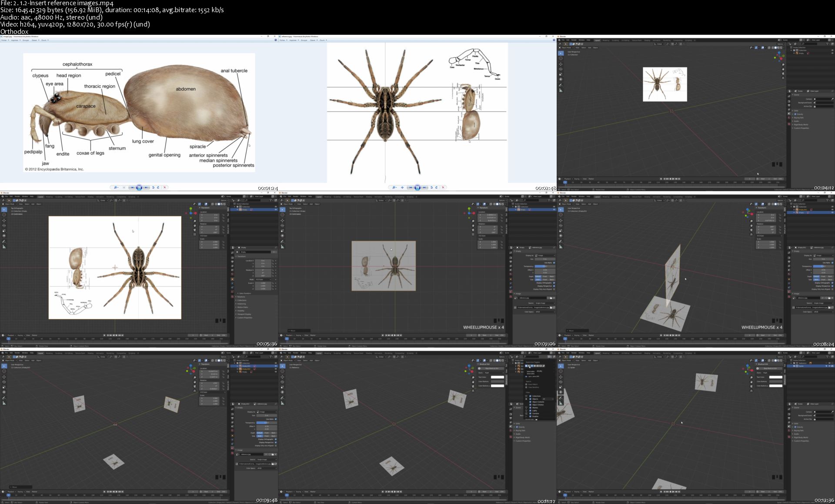Select the Cursor tool in the 00:04:12 frame
This screenshot has height=504, width=835.
pos(561,58)
